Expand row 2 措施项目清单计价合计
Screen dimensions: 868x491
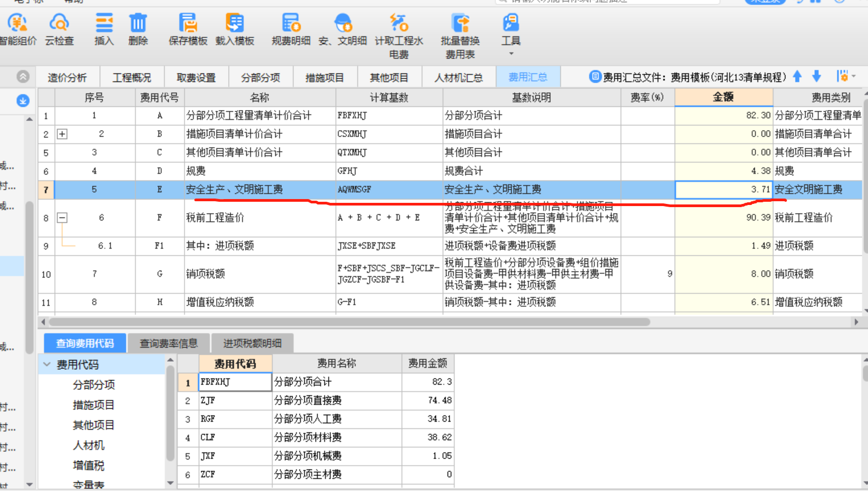click(62, 134)
